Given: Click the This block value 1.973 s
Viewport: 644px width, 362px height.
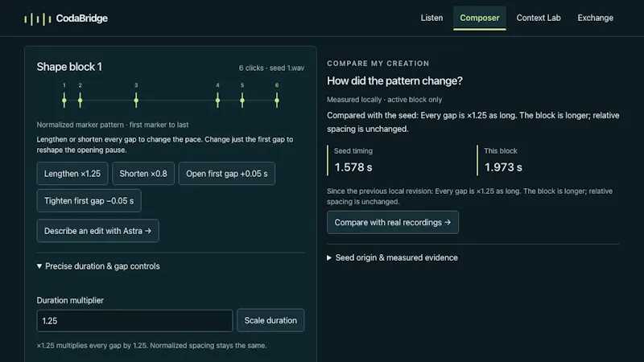Looking at the screenshot, I should pos(503,167).
